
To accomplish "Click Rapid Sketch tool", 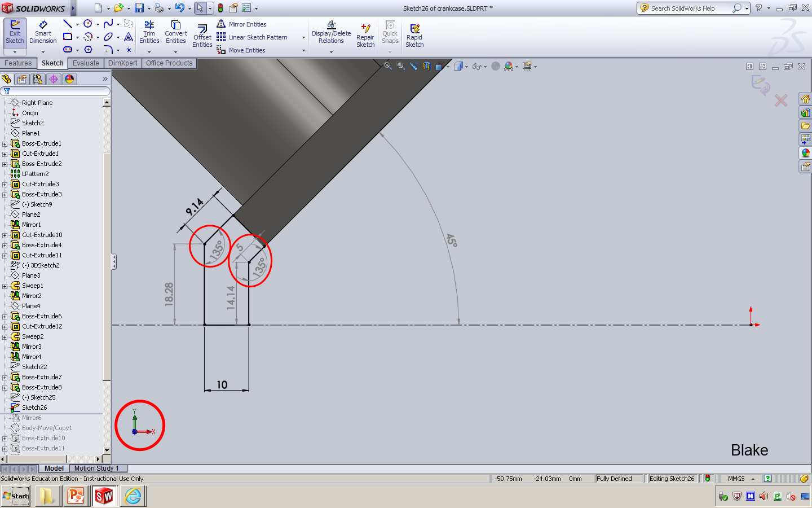I will pyautogui.click(x=414, y=36).
